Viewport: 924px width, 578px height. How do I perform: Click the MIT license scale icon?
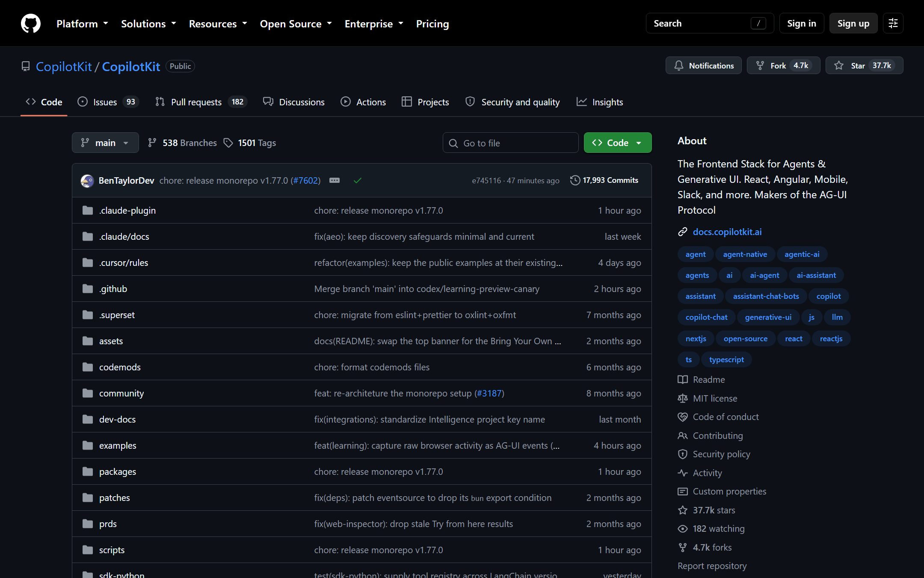[x=683, y=399]
